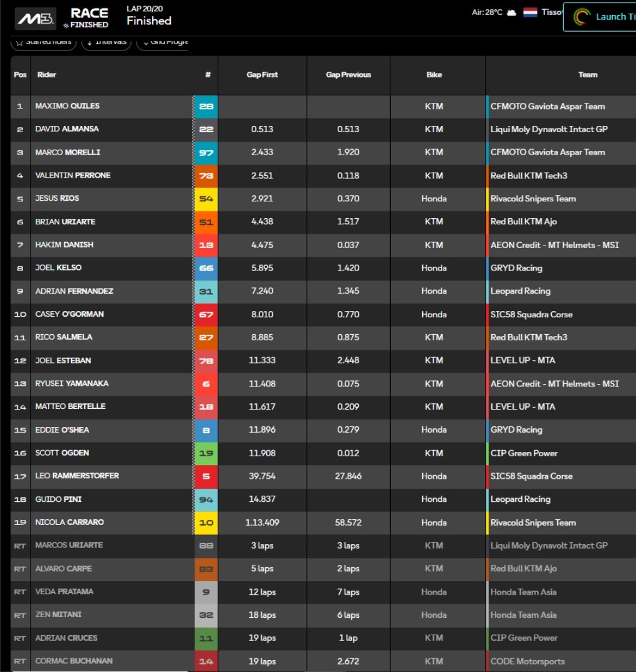Click Joel Kelso number 66 badge

click(x=206, y=268)
